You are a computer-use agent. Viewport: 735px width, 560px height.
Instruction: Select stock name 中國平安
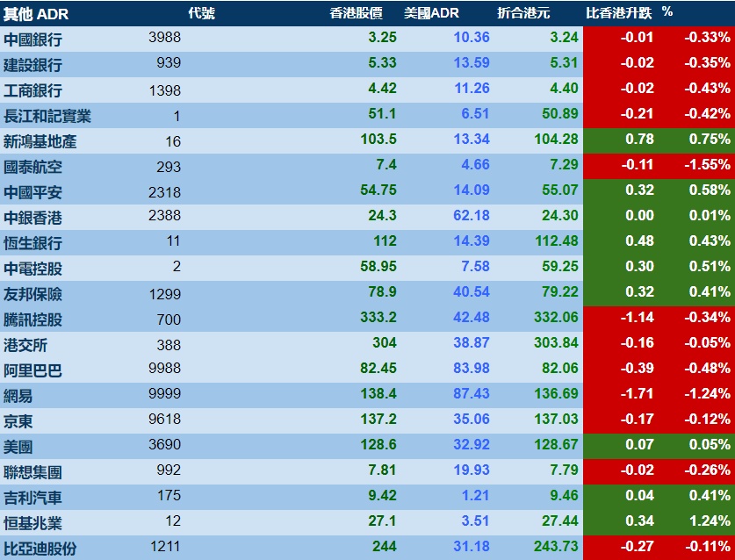(32, 192)
